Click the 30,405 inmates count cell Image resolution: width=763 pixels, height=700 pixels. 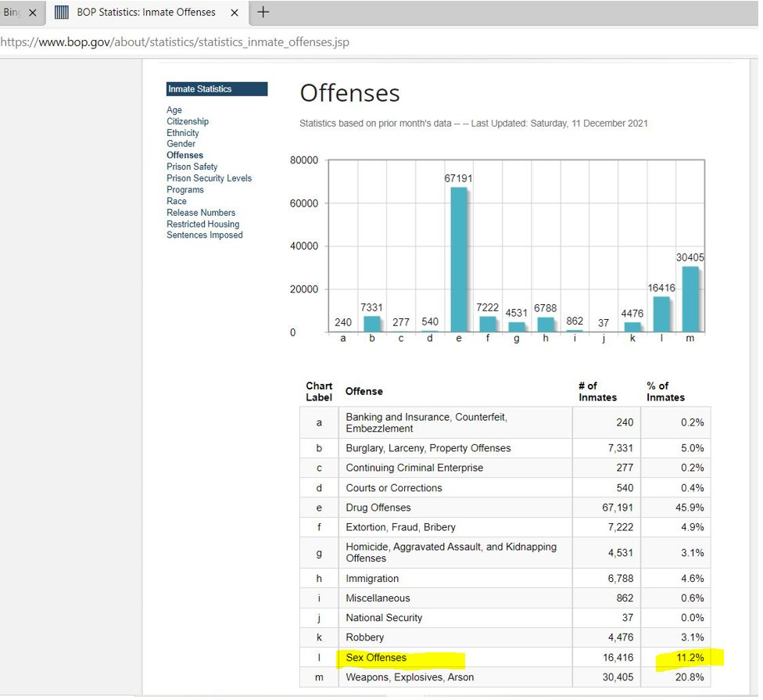(607, 677)
